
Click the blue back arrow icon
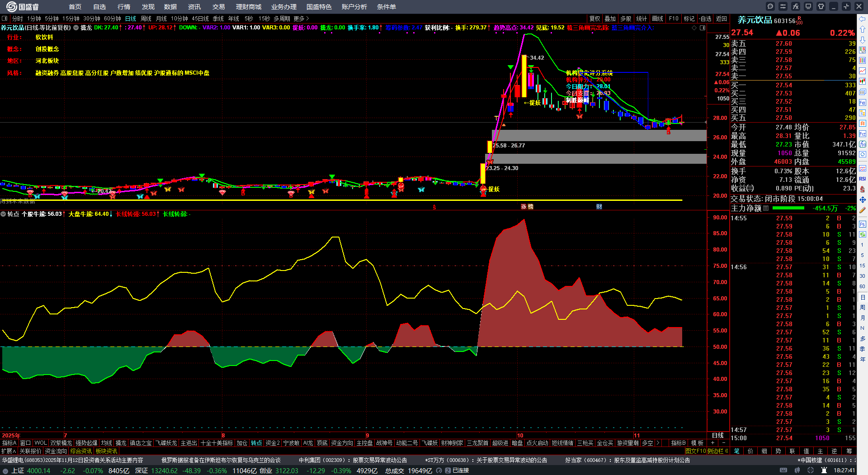click(x=863, y=19)
